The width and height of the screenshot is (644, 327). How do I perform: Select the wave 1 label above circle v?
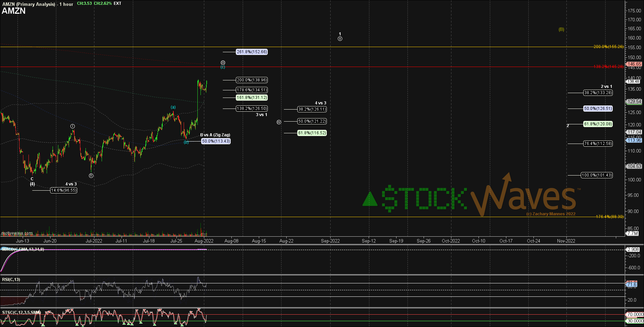click(x=340, y=34)
